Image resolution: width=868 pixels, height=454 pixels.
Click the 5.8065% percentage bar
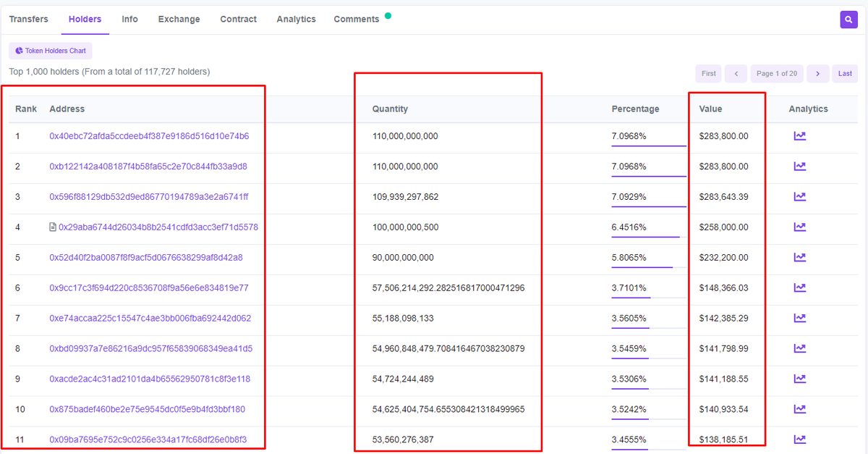[x=649, y=267]
